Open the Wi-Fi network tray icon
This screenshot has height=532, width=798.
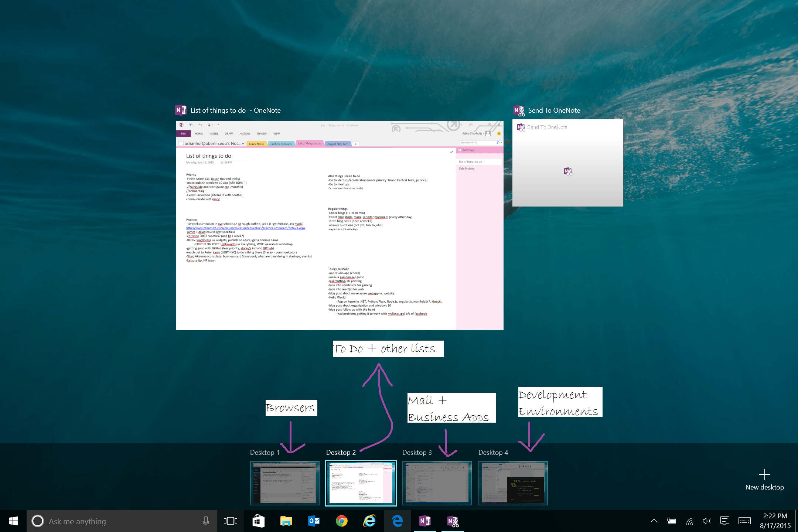click(689, 521)
